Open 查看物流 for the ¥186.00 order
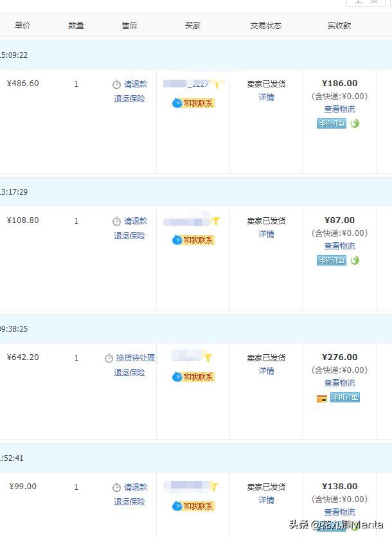 coord(340,109)
